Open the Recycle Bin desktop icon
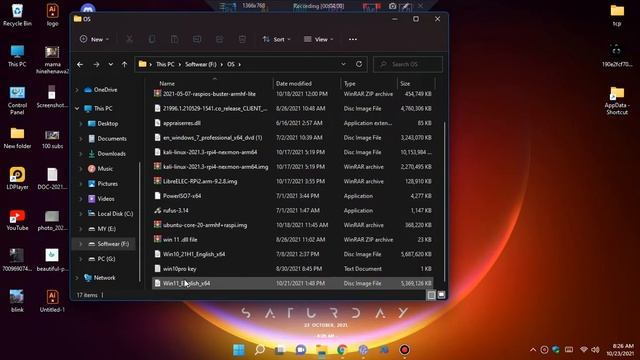 (17, 15)
